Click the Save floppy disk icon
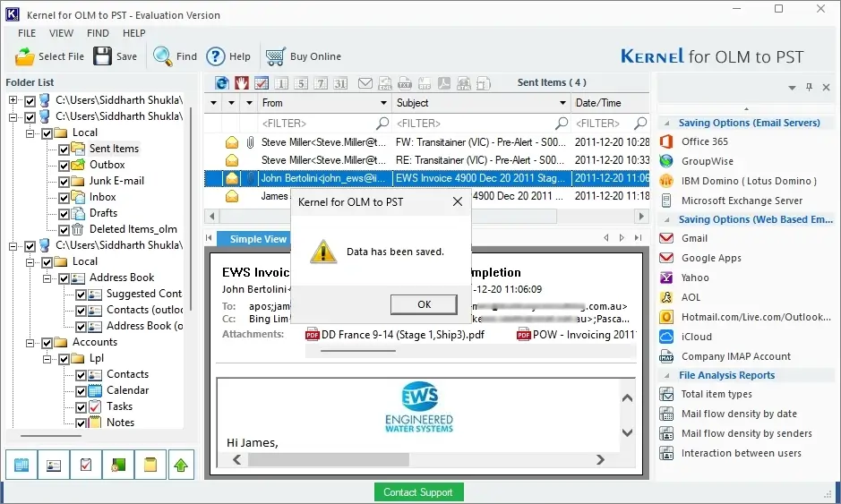 coord(102,56)
